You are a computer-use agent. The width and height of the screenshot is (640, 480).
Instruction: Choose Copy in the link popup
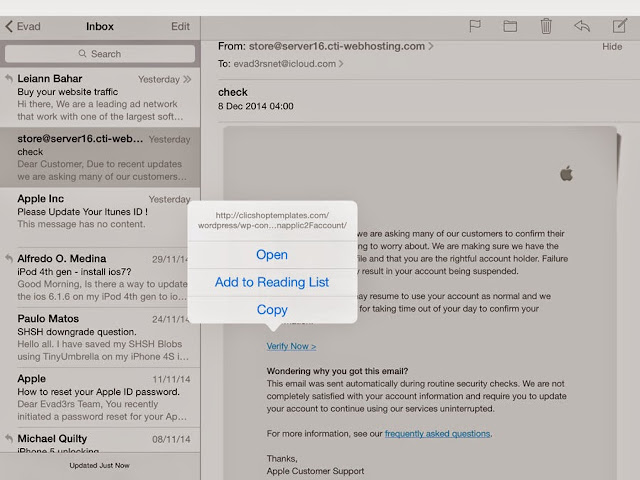[x=272, y=309]
